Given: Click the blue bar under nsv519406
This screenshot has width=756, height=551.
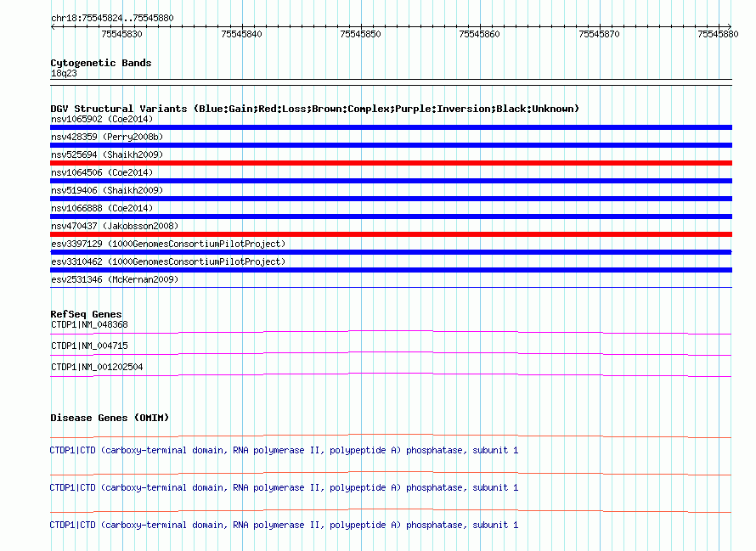Looking at the screenshot, I should click(391, 199).
